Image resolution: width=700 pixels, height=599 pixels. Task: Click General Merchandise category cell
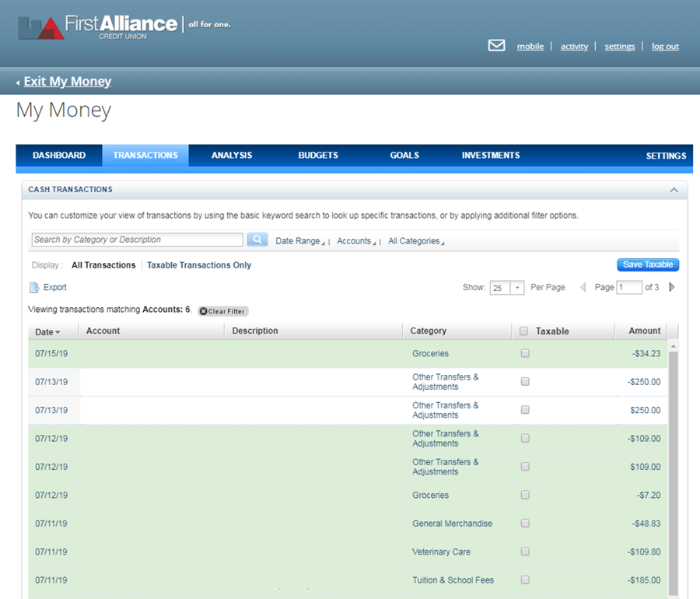pyautogui.click(x=452, y=524)
